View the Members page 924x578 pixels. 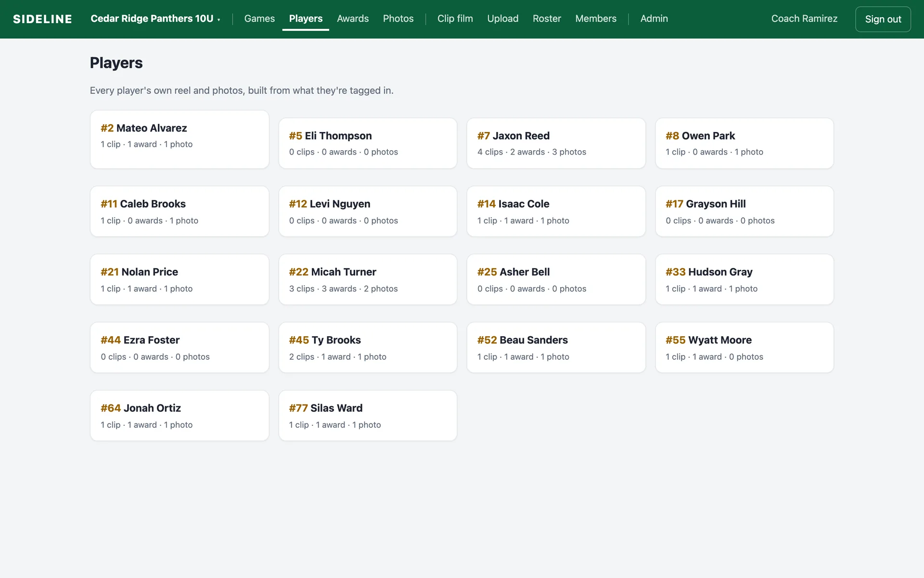point(596,19)
